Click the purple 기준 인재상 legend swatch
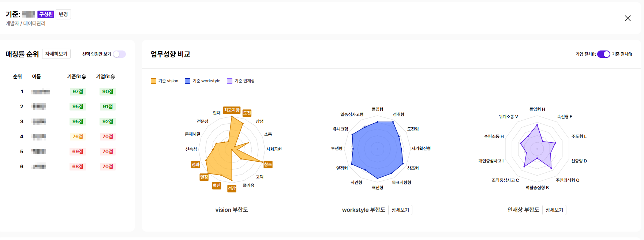Viewport: 644px width, 240px height. [229, 81]
